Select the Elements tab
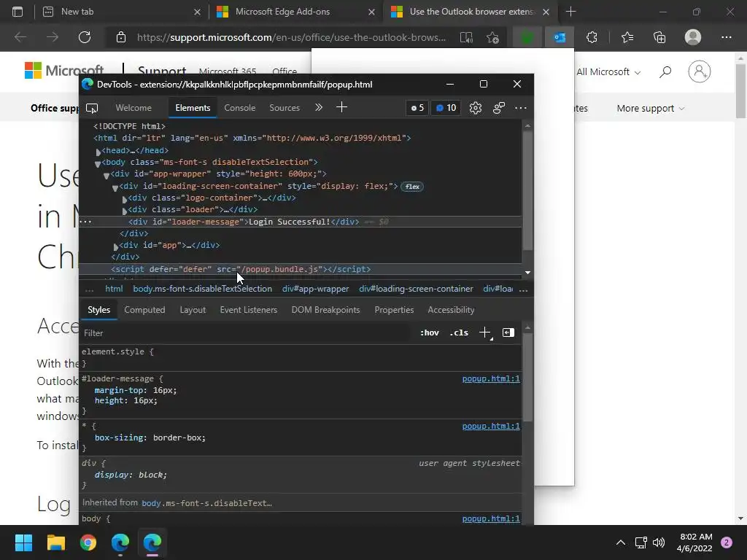This screenshot has height=560, width=747. pos(193,108)
